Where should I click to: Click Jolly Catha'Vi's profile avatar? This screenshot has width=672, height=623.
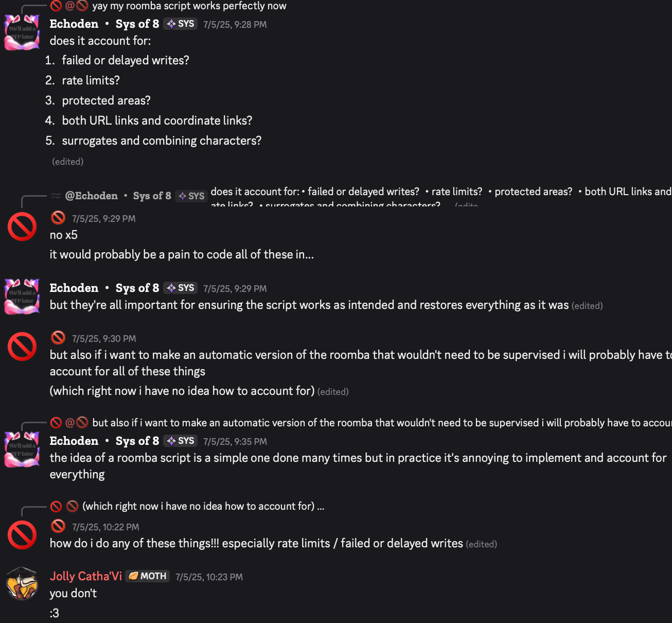(x=22, y=584)
